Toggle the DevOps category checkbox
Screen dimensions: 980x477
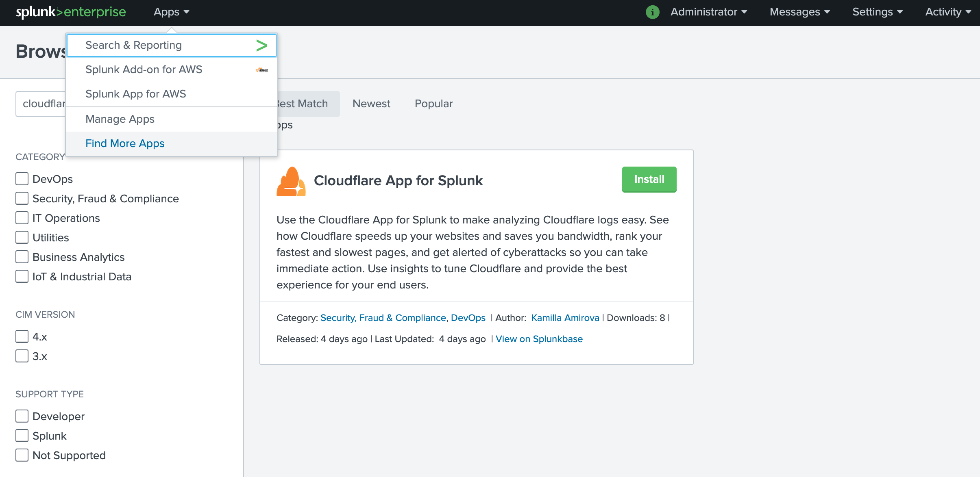point(21,178)
